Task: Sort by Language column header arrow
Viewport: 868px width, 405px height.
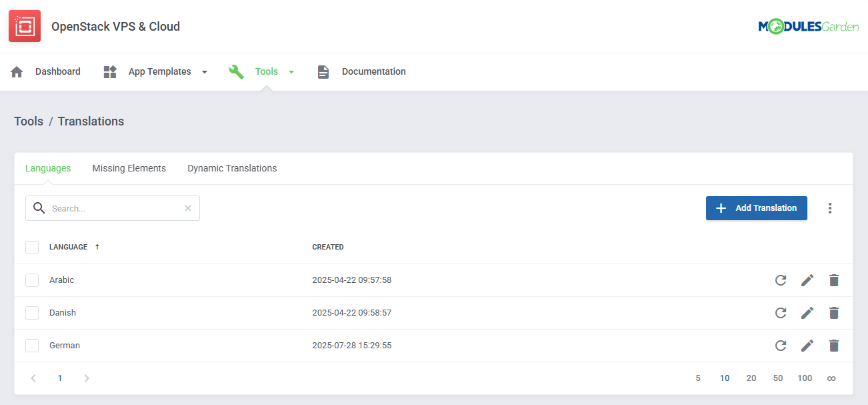Action: (97, 247)
